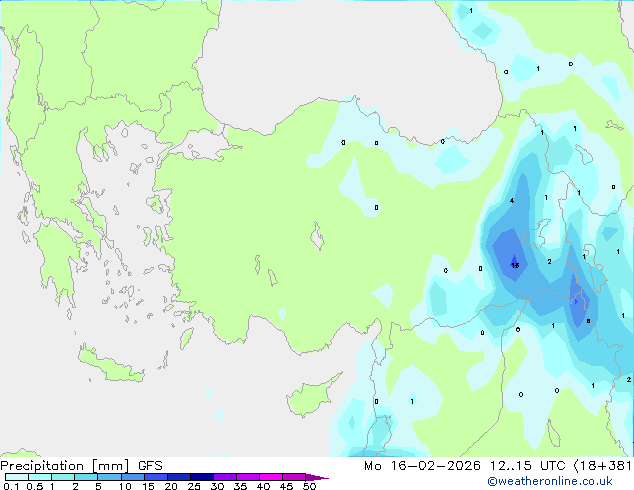Click the 'Mo' weekday label
This screenshot has width=634, height=490.
373,466
